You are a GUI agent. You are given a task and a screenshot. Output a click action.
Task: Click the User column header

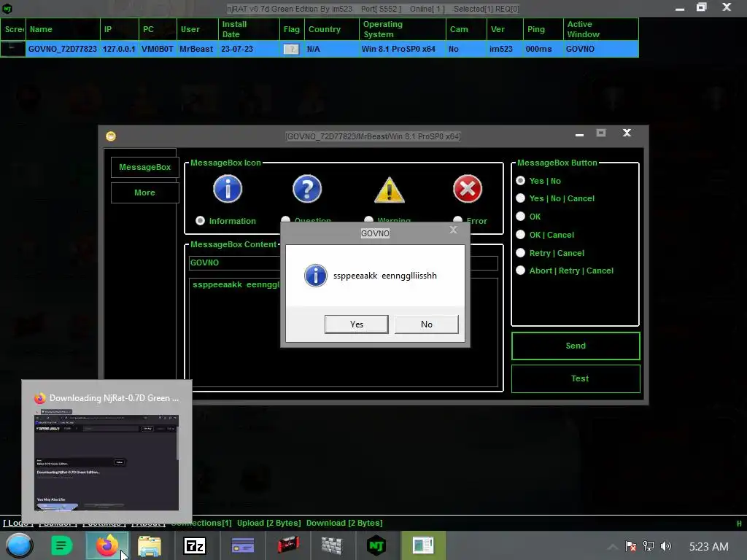tap(198, 29)
